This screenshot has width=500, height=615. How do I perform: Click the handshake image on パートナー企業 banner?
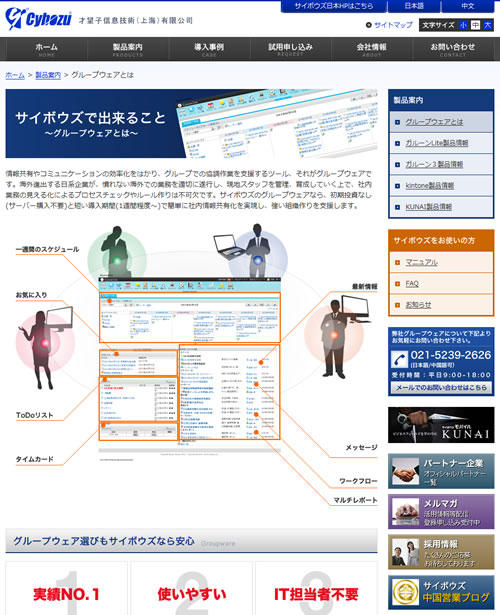[x=405, y=471]
